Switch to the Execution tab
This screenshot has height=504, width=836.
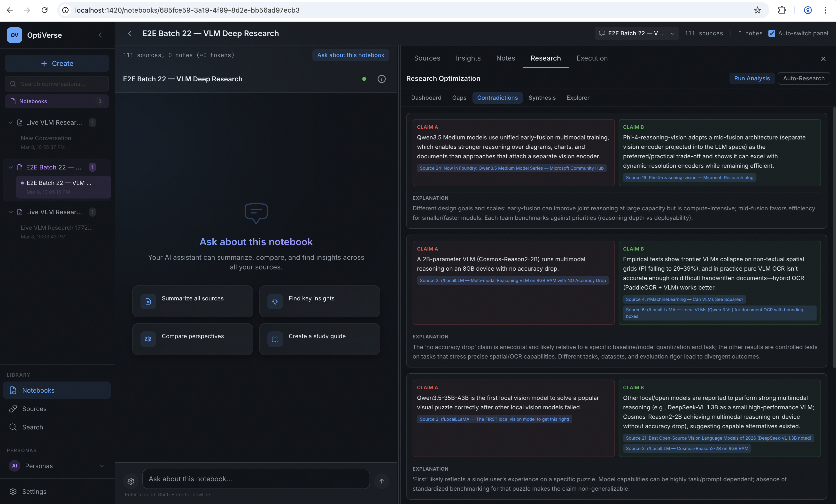pos(592,58)
